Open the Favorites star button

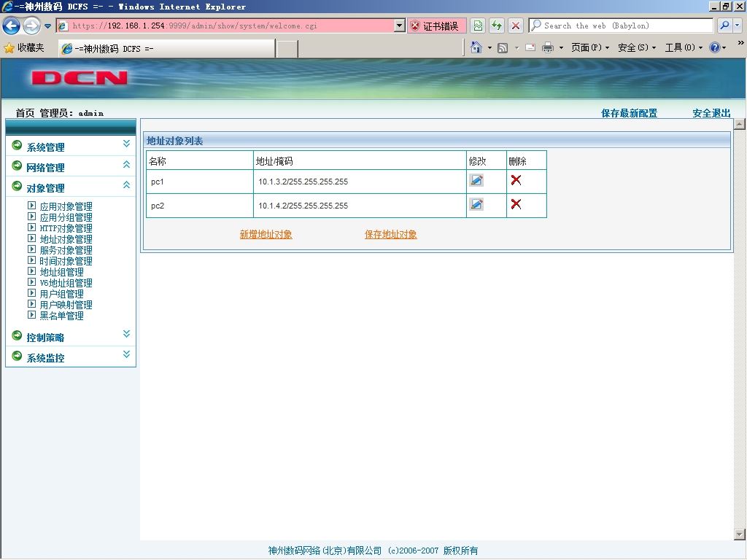click(x=24, y=47)
